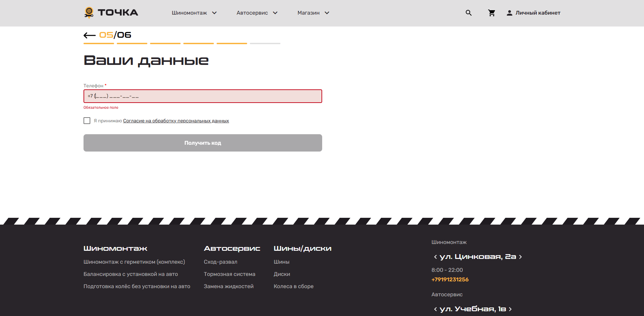Open the Согласие на обработку персональных данных link
The image size is (644, 316).
176,121
